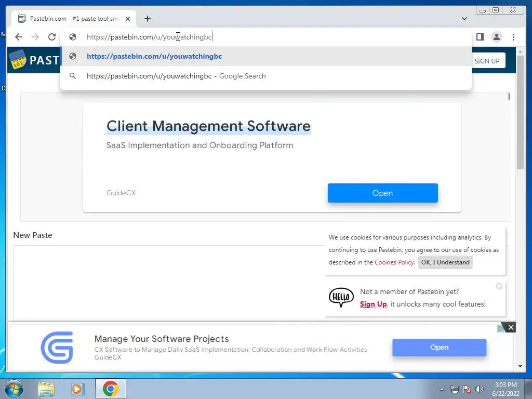Click the GuideCX advertiser name

121,193
